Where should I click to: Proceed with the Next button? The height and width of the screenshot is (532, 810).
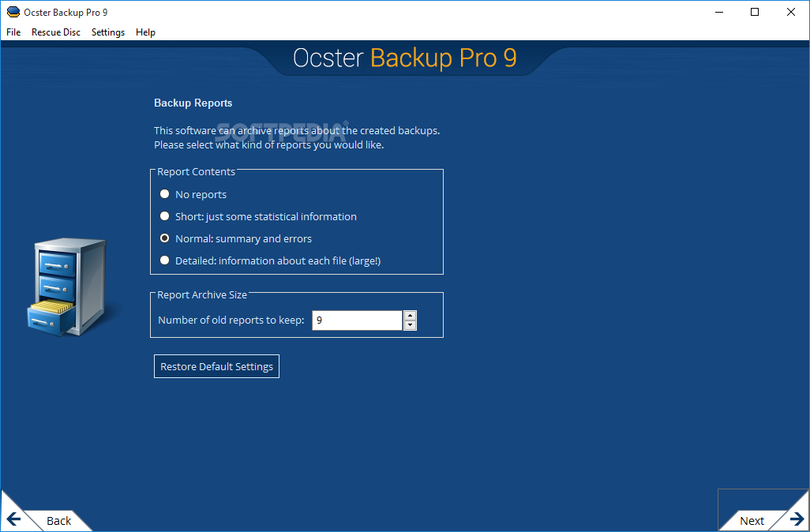(x=752, y=521)
